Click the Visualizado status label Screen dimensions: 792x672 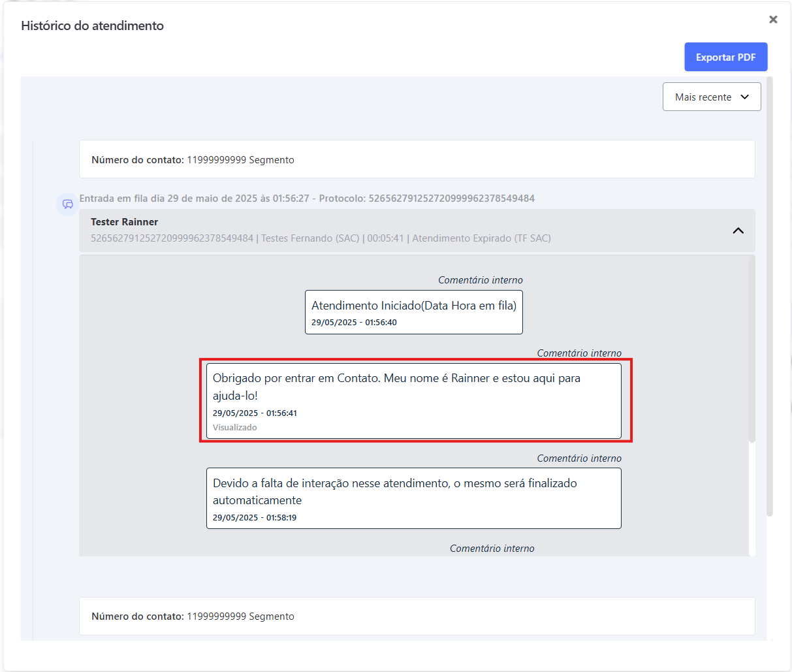[x=234, y=427]
